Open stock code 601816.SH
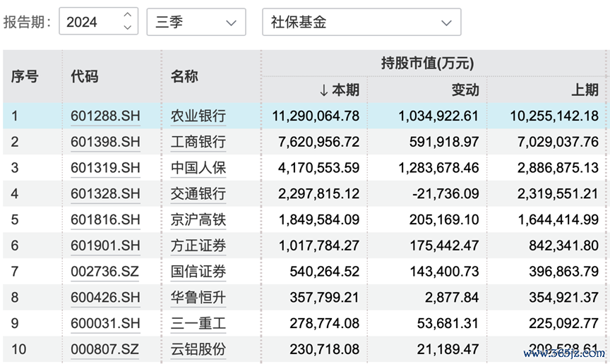610x364 pixels. (105, 219)
